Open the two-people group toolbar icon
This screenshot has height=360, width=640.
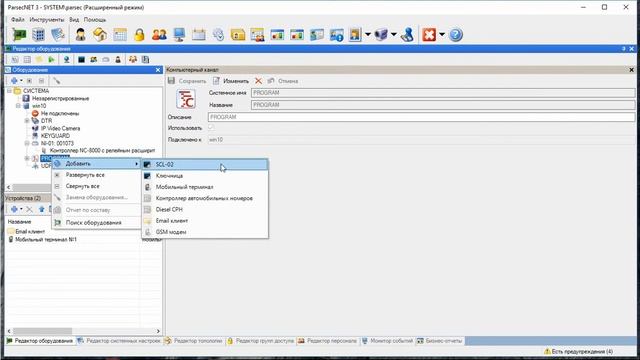(x=159, y=35)
